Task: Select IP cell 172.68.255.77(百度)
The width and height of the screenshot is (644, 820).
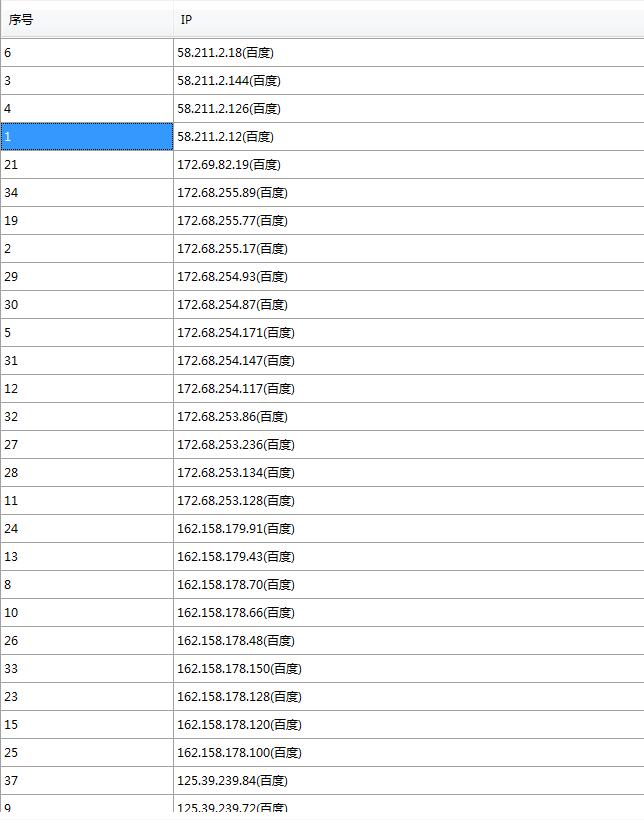Action: click(409, 221)
